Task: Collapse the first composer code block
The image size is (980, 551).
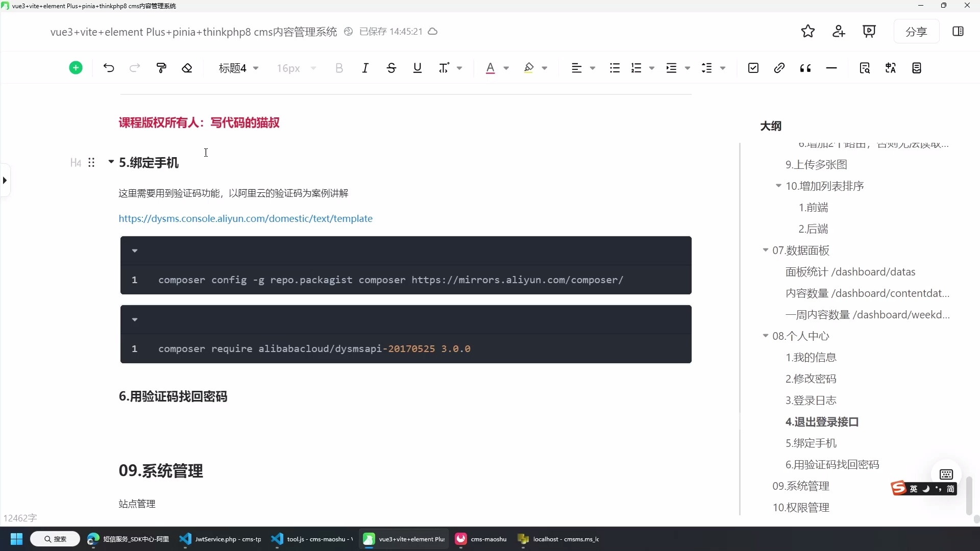Action: pos(135,251)
